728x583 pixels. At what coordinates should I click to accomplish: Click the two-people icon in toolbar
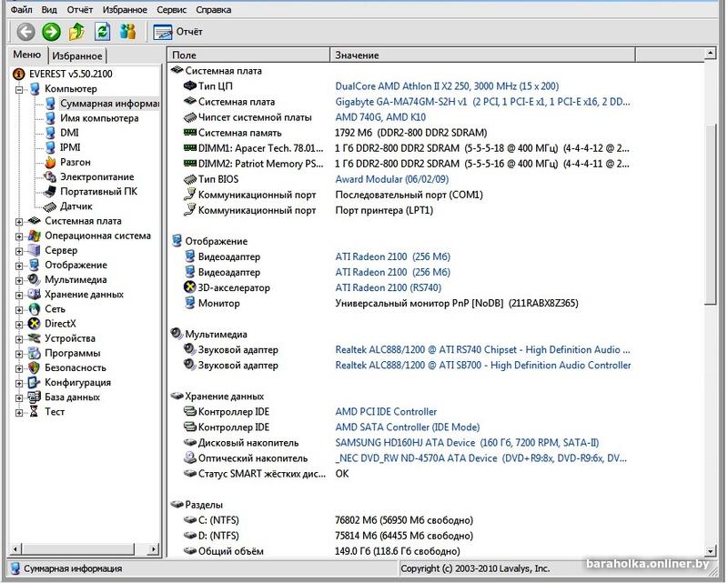[x=127, y=32]
